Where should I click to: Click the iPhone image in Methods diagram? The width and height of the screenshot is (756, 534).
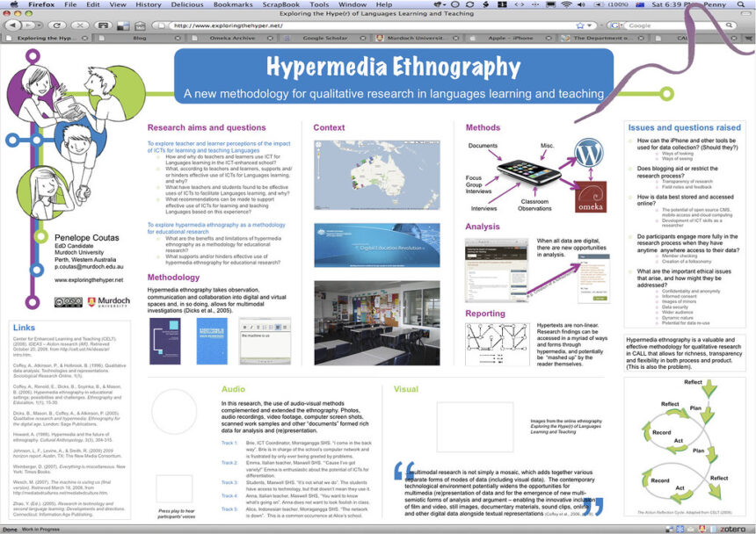[x=529, y=172]
